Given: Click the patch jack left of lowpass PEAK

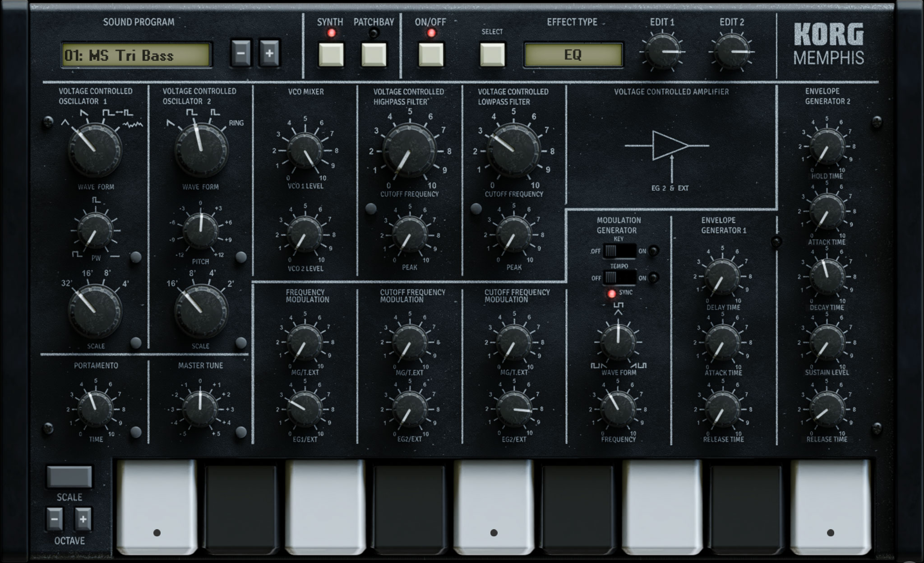Looking at the screenshot, I should pyautogui.click(x=476, y=208).
